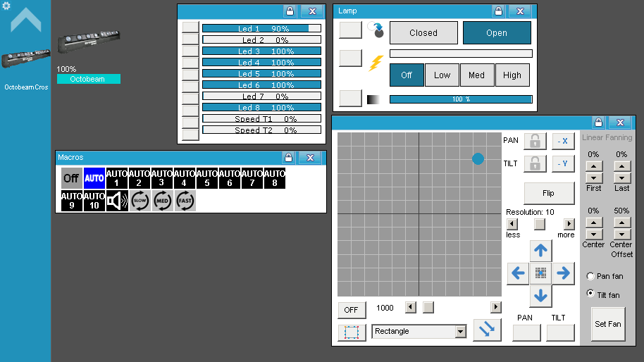The height and width of the screenshot is (362, 644).
Task: Click the dimmer gradient icon
Action: click(373, 99)
